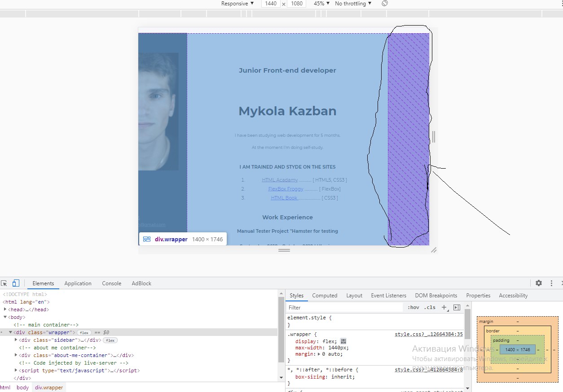This screenshot has height=392, width=563.
Task: Activate the inspect element picker icon
Action: pos(4,283)
